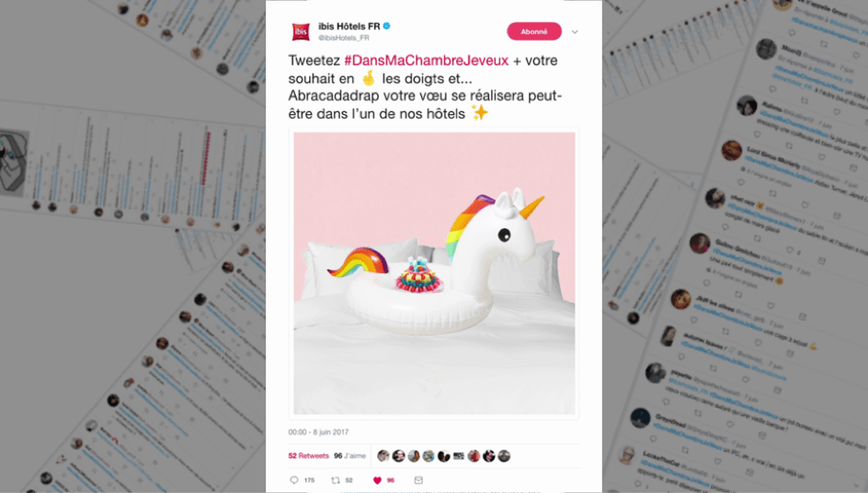Toggle the pink Abonné follow button
This screenshot has height=493, width=868.
pos(534,31)
